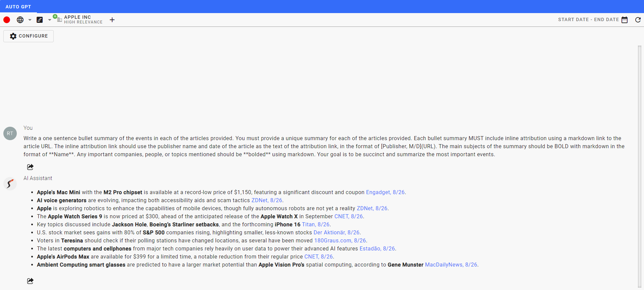Viewport: 644px width, 290px height.
Task: Share the AI Assistant response via share icon
Action: click(x=30, y=281)
